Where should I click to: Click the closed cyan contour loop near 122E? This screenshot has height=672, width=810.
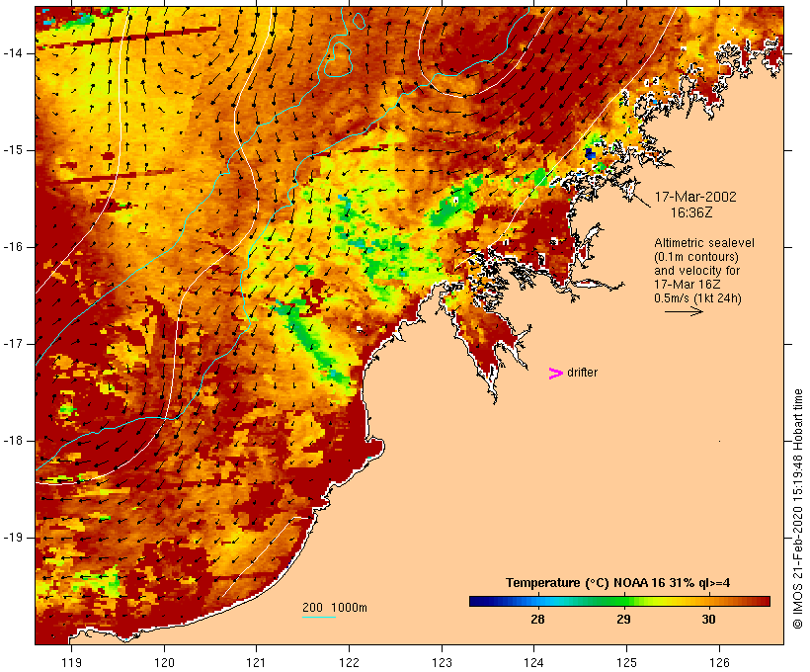point(338,59)
